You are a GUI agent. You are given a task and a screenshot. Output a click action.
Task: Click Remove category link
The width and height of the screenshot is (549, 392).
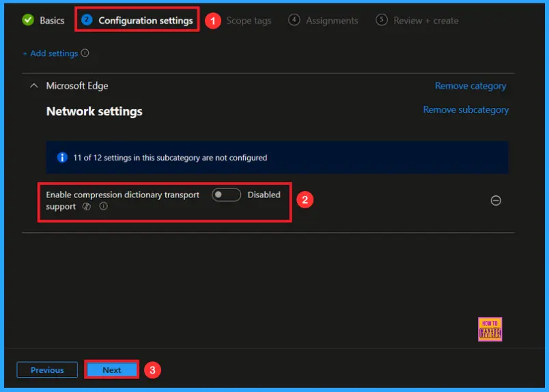(470, 86)
